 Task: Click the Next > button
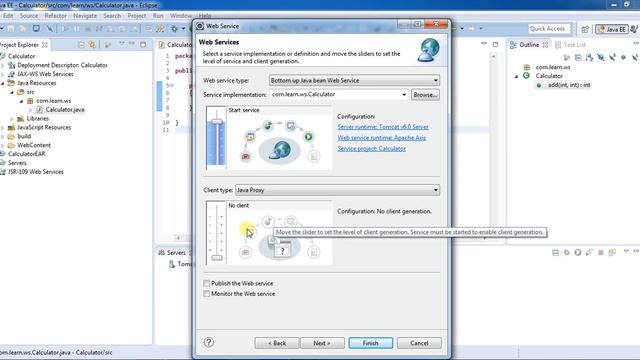[322, 343]
